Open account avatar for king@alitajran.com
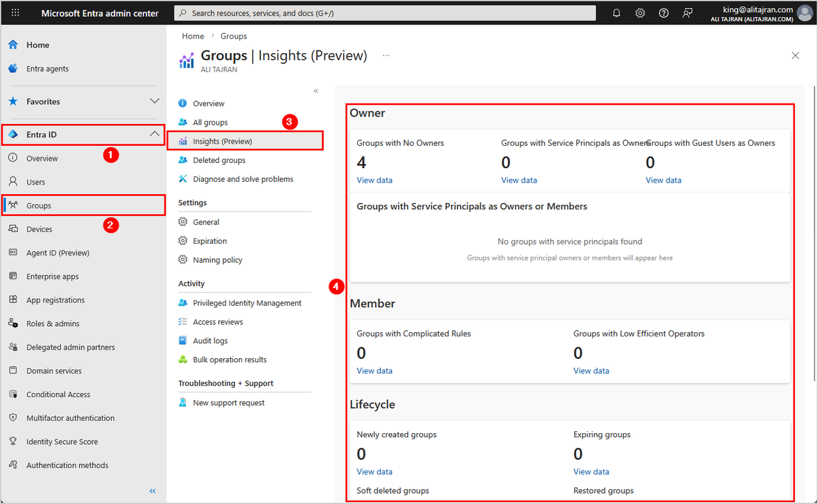 point(804,13)
